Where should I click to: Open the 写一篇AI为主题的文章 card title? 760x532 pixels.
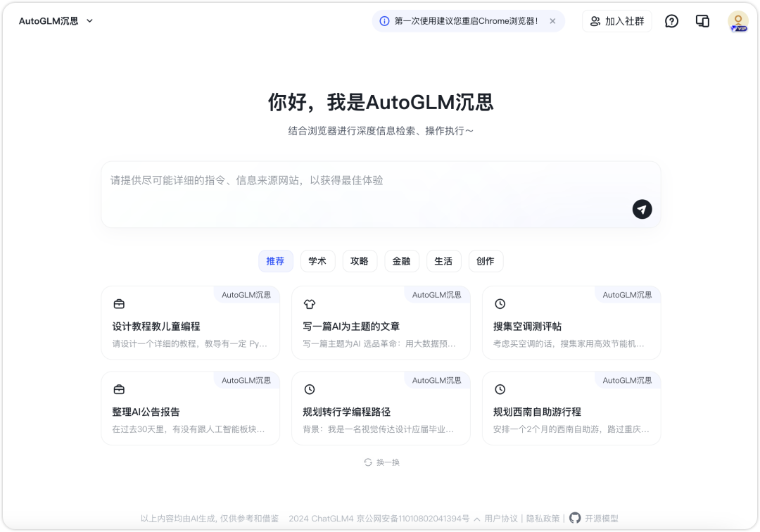[x=351, y=326]
